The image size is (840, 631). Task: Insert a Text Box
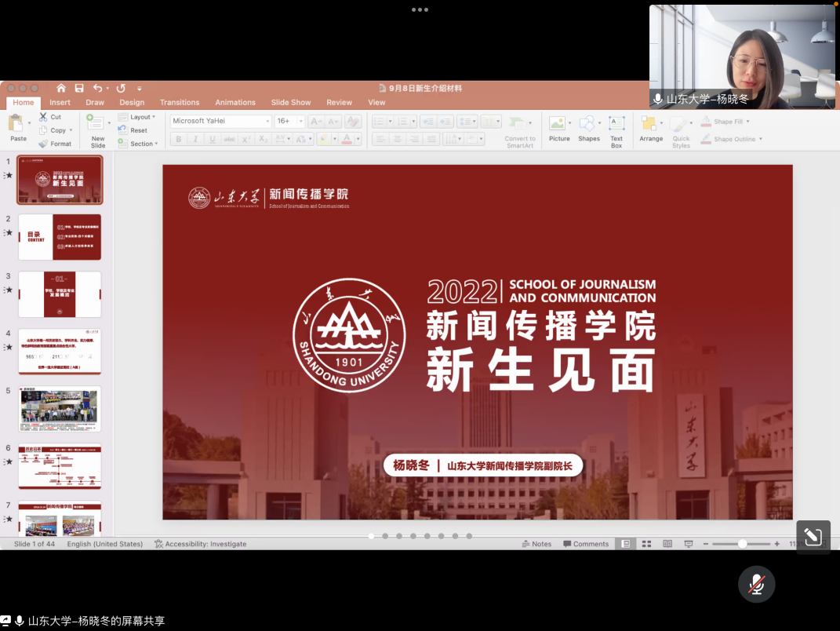(x=616, y=131)
